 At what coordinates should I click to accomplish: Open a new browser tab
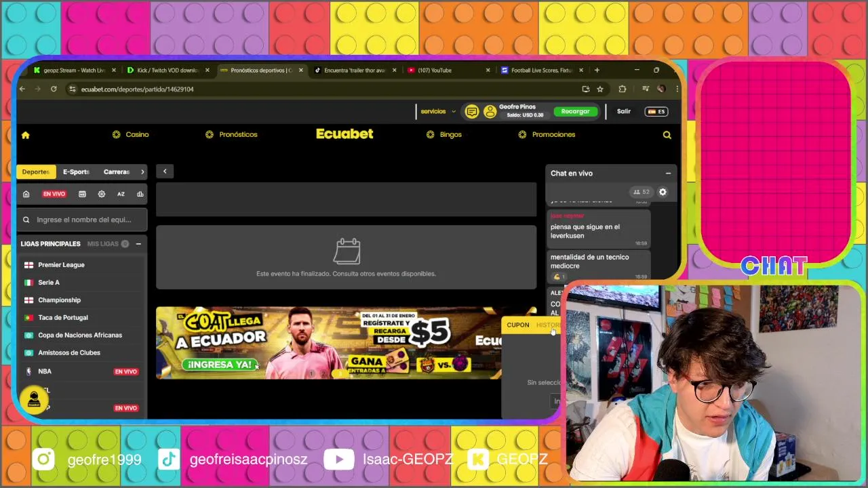pos(597,70)
